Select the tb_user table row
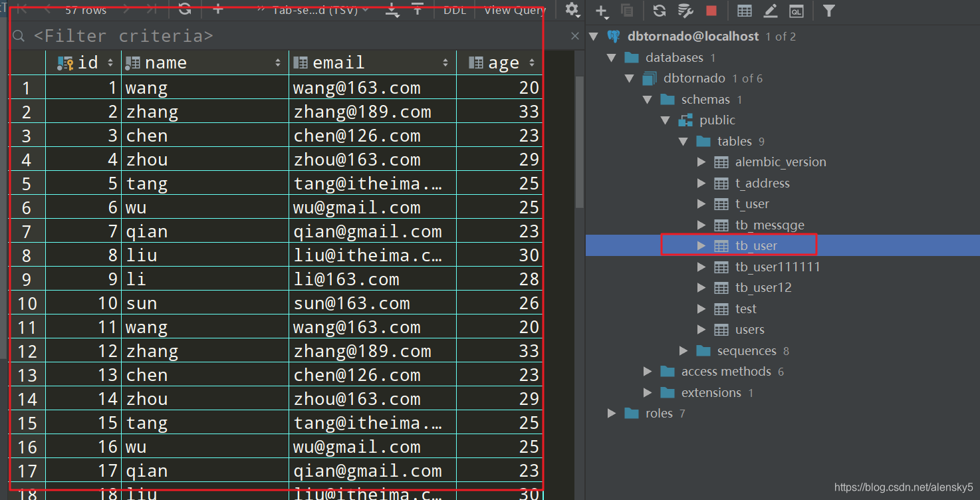 783,245
